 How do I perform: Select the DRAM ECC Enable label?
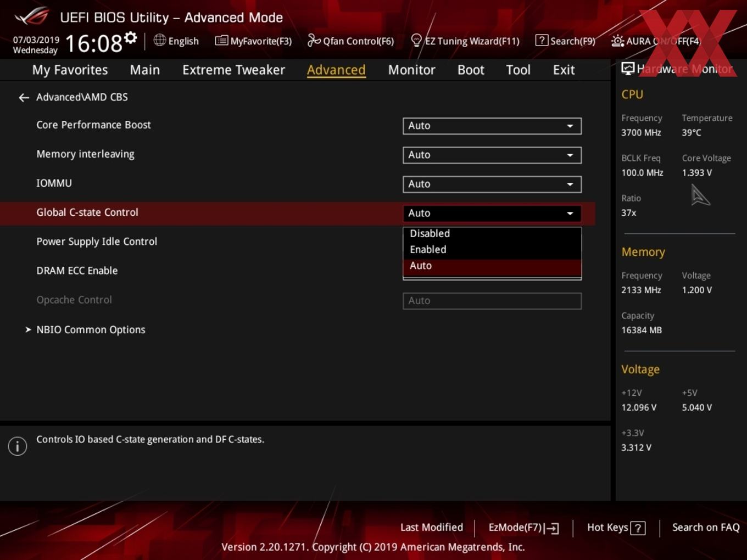pos(77,271)
